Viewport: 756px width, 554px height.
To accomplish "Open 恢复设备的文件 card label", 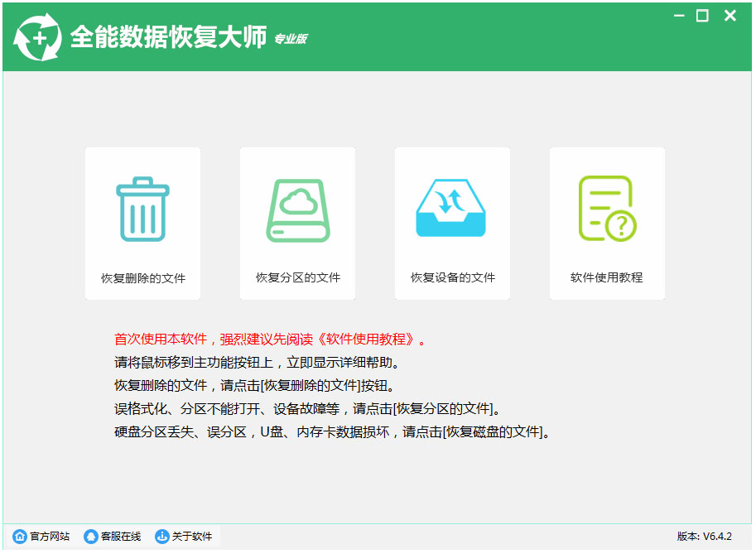I will tap(453, 277).
